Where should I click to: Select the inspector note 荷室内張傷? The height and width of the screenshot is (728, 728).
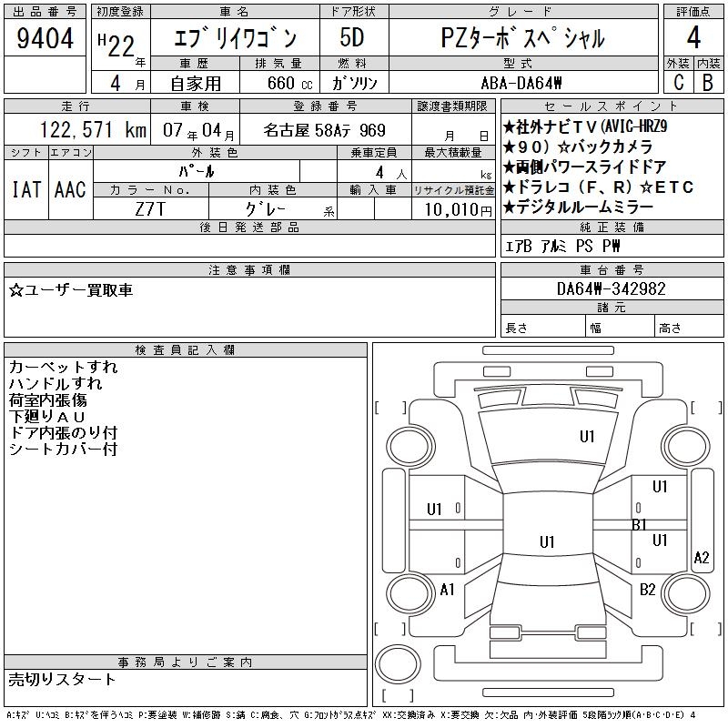click(x=48, y=400)
